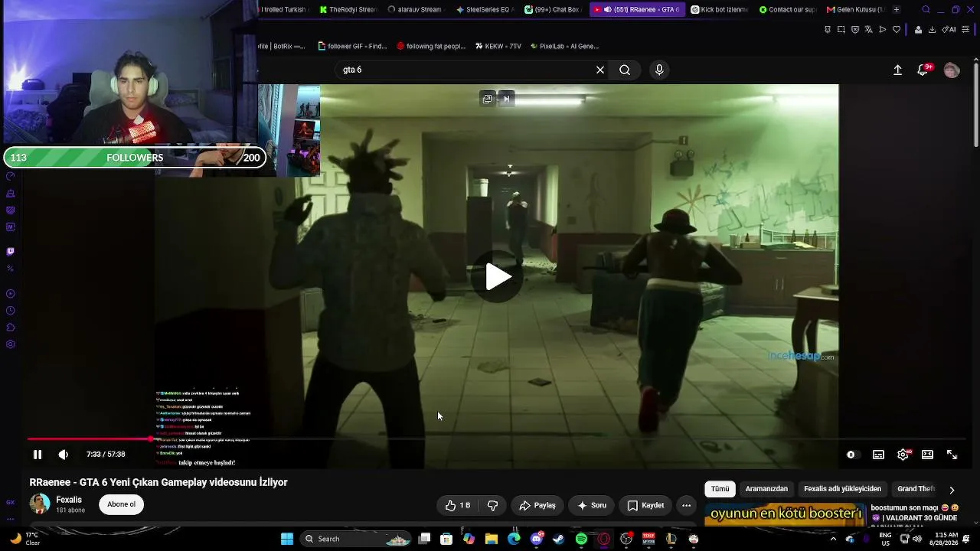Click the skip-next icon atop the video
Image resolution: width=980 pixels, height=551 pixels.
pos(506,99)
